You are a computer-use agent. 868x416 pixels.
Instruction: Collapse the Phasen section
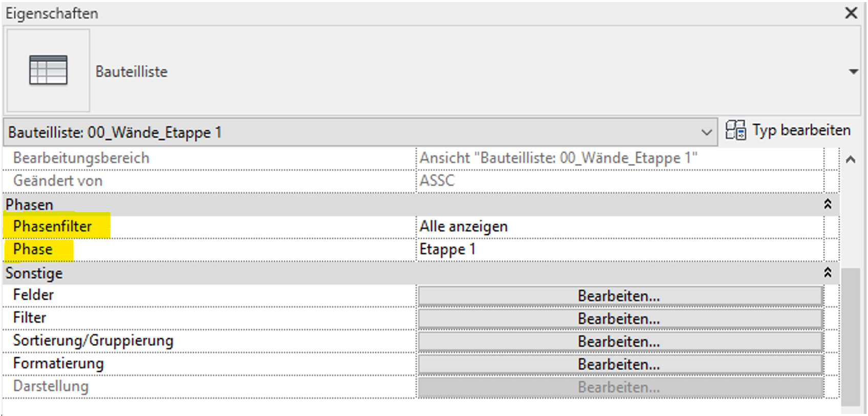click(x=828, y=203)
